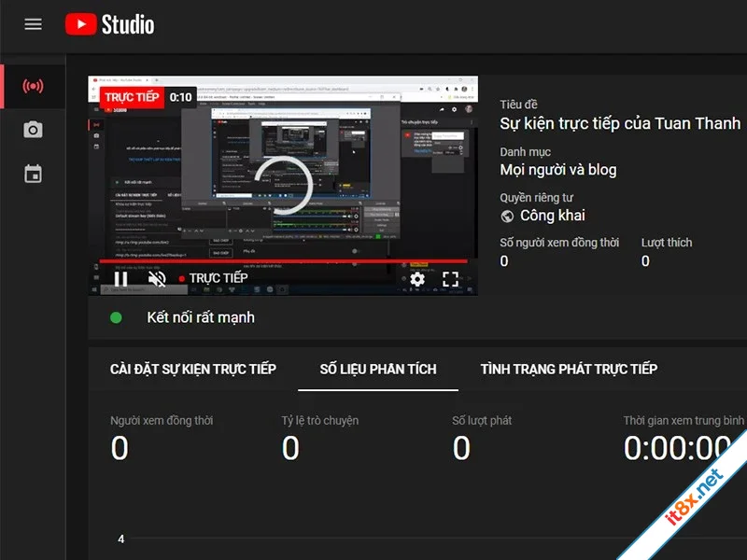Click the Số người xem đồng thời label
The width and height of the screenshot is (747, 560).
pos(559,243)
